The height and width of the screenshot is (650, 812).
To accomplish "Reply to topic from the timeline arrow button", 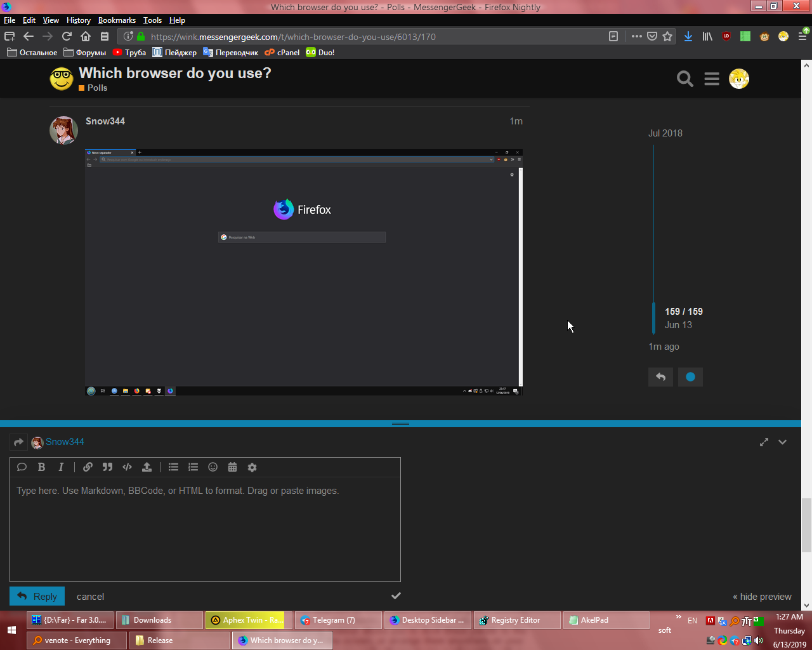I will 660,377.
